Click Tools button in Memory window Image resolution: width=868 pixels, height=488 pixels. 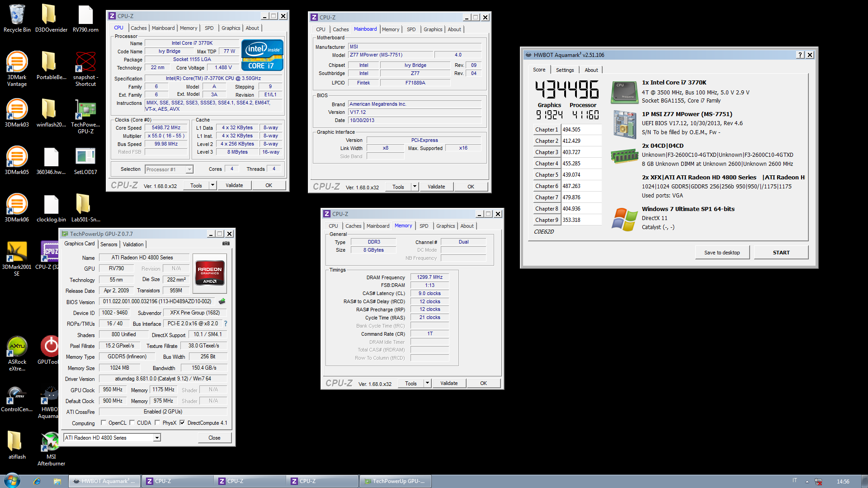(411, 383)
